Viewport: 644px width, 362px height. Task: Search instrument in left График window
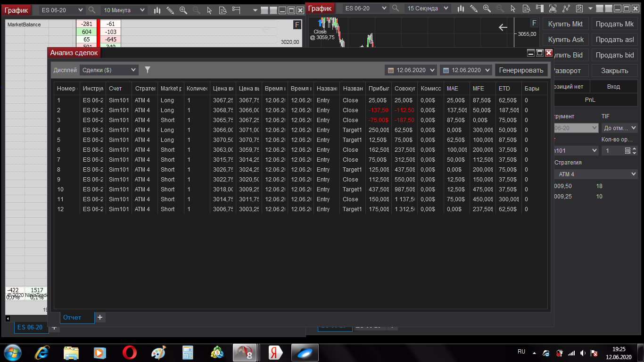click(92, 10)
